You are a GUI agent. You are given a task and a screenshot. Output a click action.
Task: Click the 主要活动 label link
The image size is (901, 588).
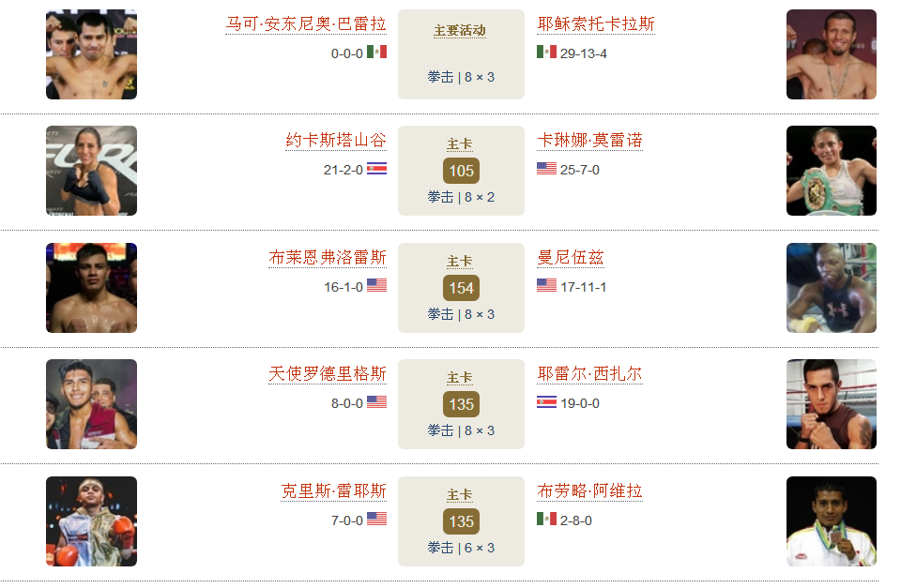click(460, 30)
